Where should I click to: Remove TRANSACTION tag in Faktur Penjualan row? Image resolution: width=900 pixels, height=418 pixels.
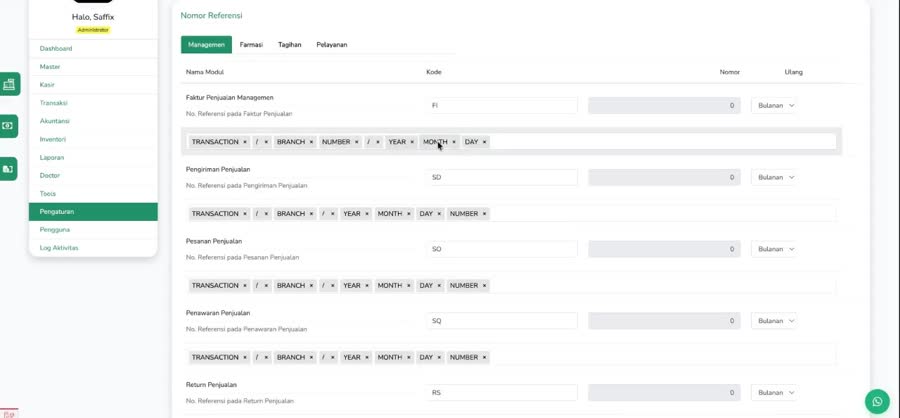point(245,142)
